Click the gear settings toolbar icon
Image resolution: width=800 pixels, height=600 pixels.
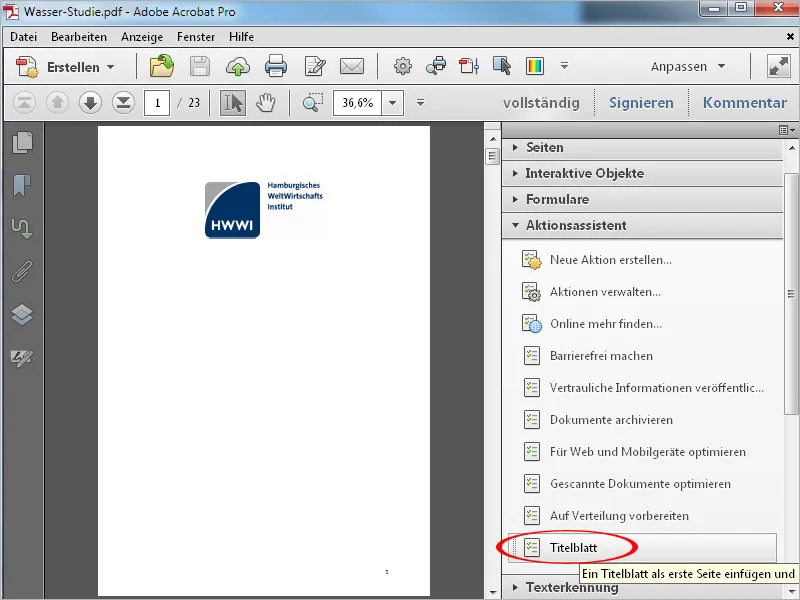coord(403,66)
